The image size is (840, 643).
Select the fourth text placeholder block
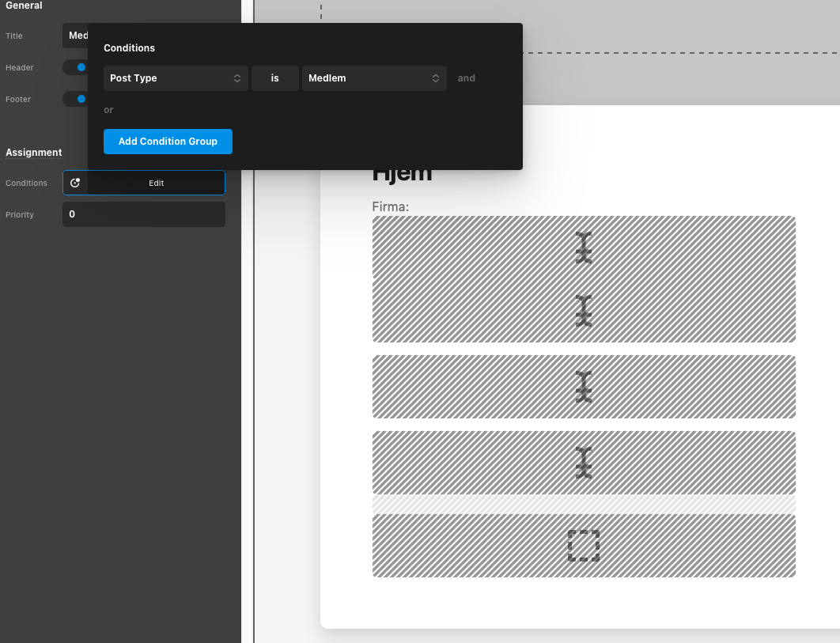click(584, 463)
